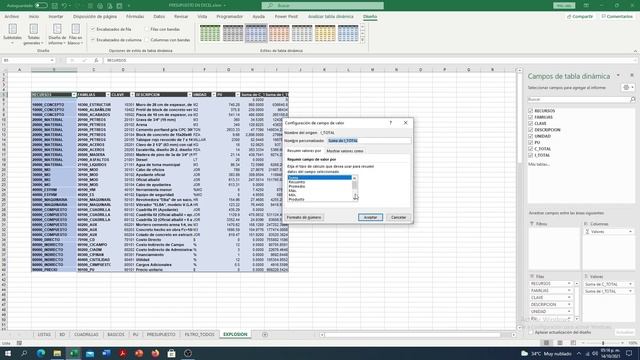
Task: Click the Más tablas link
Action: [x=539, y=164]
